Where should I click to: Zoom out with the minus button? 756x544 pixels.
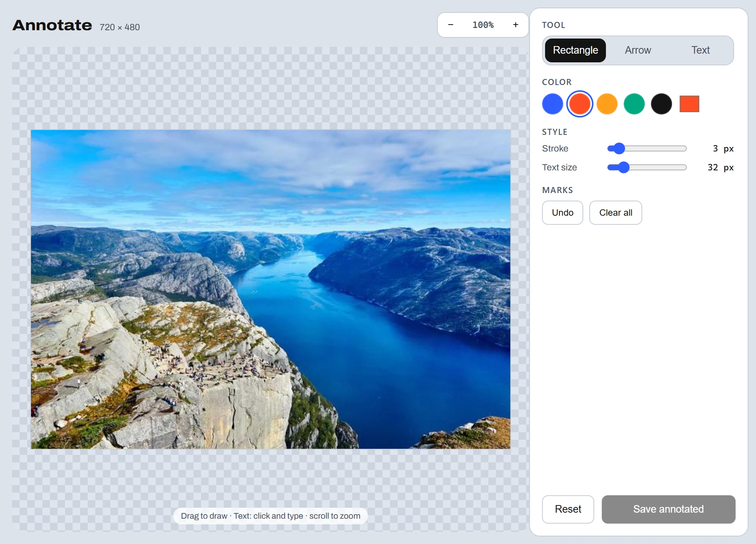tap(451, 25)
